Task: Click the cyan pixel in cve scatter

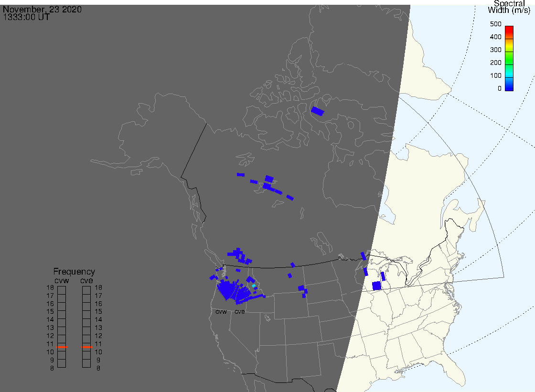Action: [254, 286]
